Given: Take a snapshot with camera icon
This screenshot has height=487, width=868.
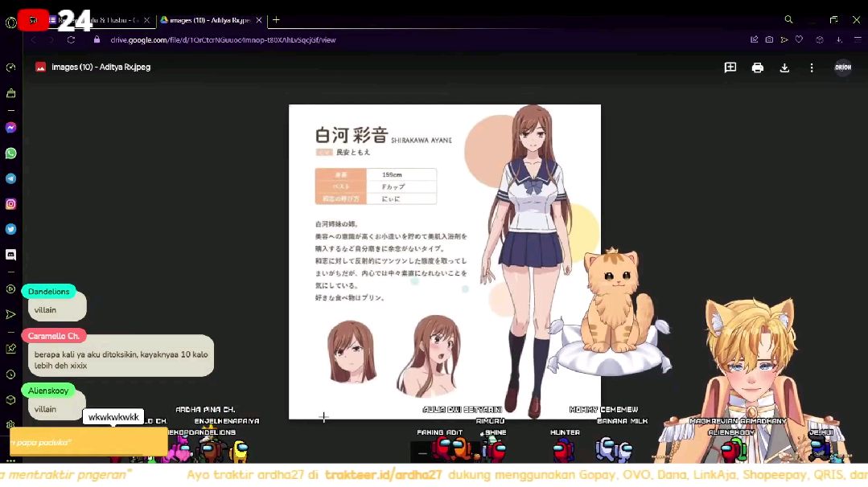Looking at the screenshot, I should [770, 40].
